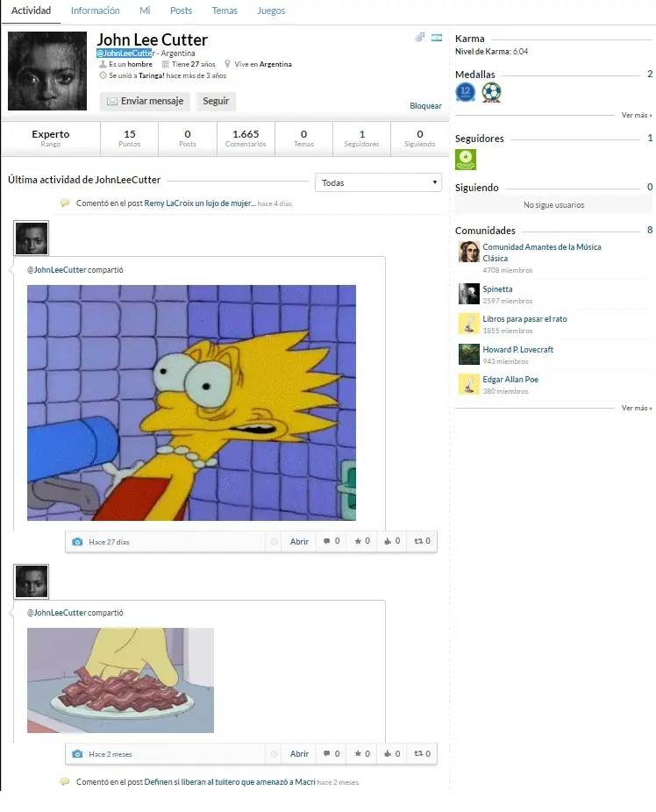Viewport: 656px width, 812px height.
Task: Click the Seguir button
Action: point(216,101)
